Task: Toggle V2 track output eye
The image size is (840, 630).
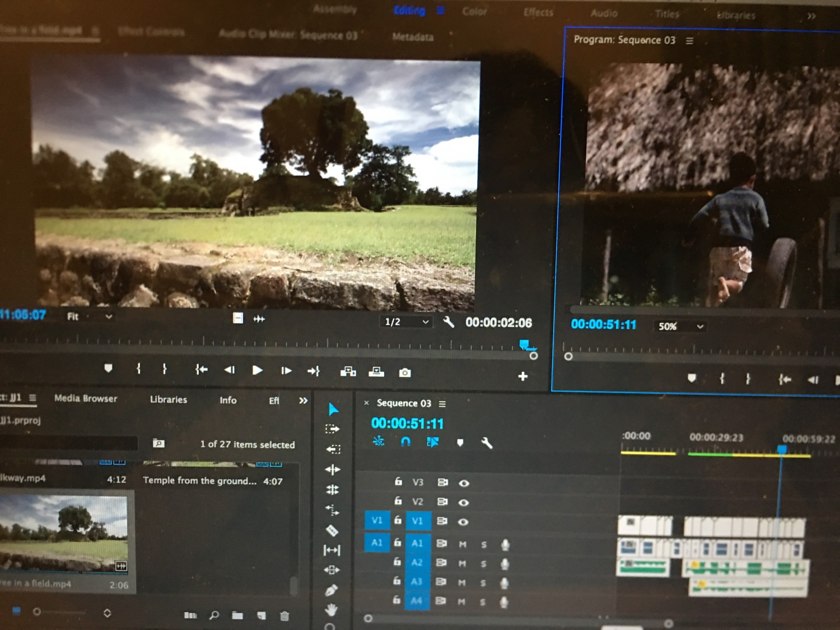Action: coord(464,502)
